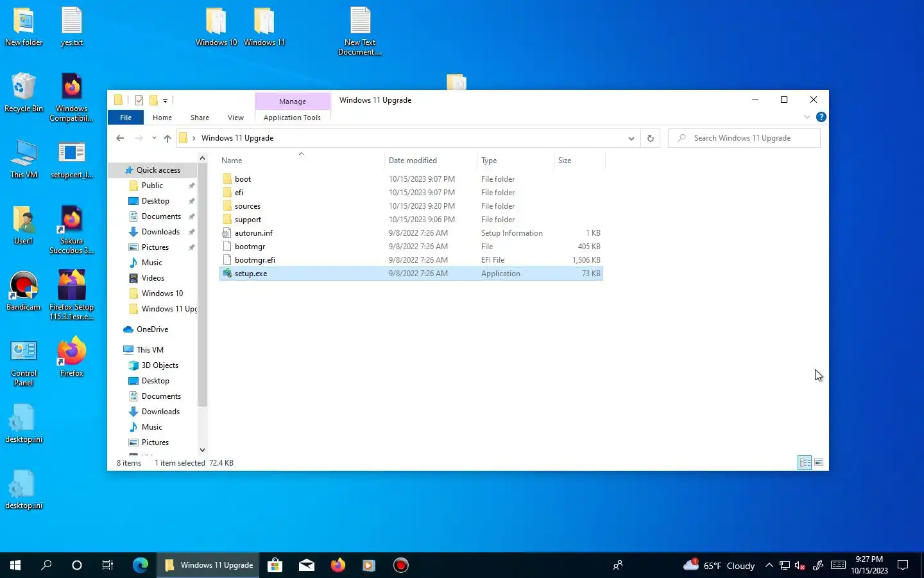Image resolution: width=924 pixels, height=578 pixels.
Task: Click the Manage contextual tab
Action: click(x=293, y=101)
